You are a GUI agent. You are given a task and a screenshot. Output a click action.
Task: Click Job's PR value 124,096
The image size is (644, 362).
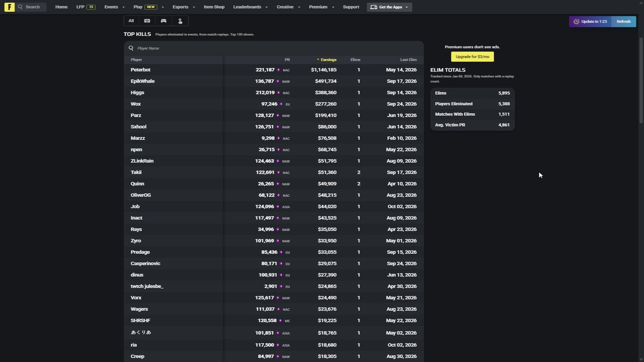pyautogui.click(x=265, y=206)
